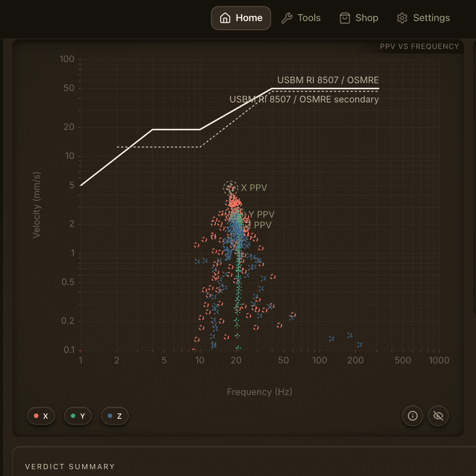Select the Home tab
This screenshot has height=476, width=476.
coord(241,18)
